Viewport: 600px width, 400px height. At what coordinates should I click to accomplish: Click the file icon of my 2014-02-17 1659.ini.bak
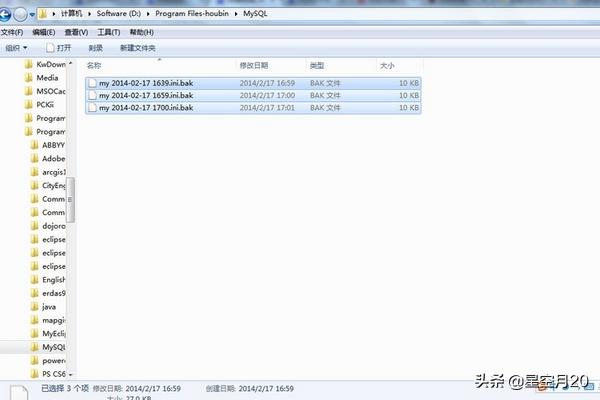(x=92, y=95)
